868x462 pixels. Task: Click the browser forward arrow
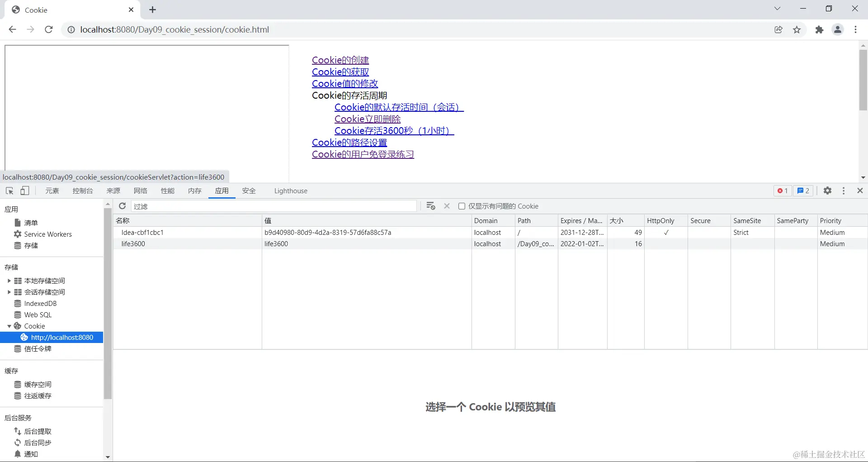click(30, 29)
